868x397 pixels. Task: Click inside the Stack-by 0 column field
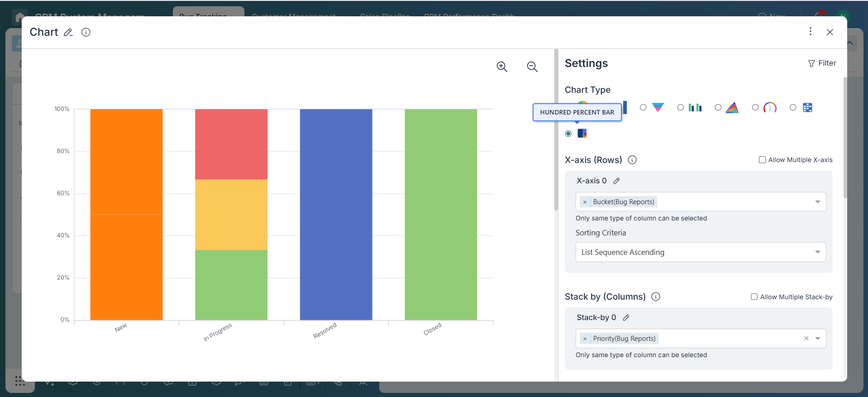pos(701,339)
